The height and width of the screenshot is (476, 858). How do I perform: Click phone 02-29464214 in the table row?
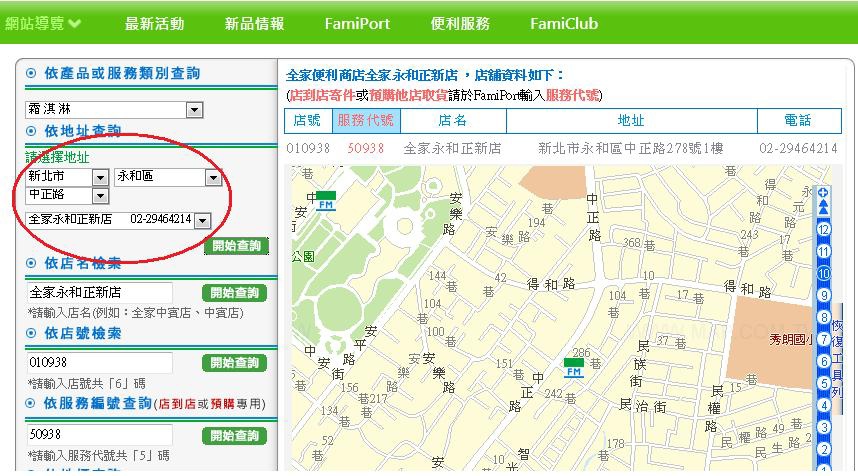pos(798,148)
